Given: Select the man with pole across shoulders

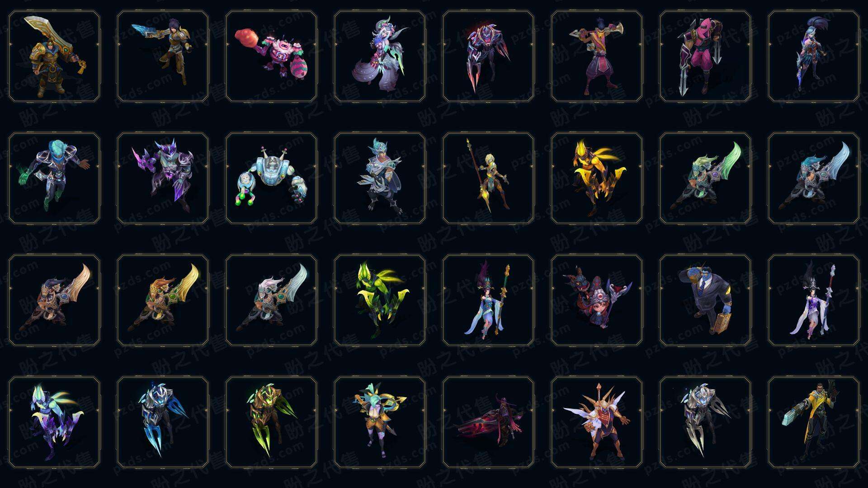Looking at the screenshot, I should pyautogui.click(x=597, y=56).
